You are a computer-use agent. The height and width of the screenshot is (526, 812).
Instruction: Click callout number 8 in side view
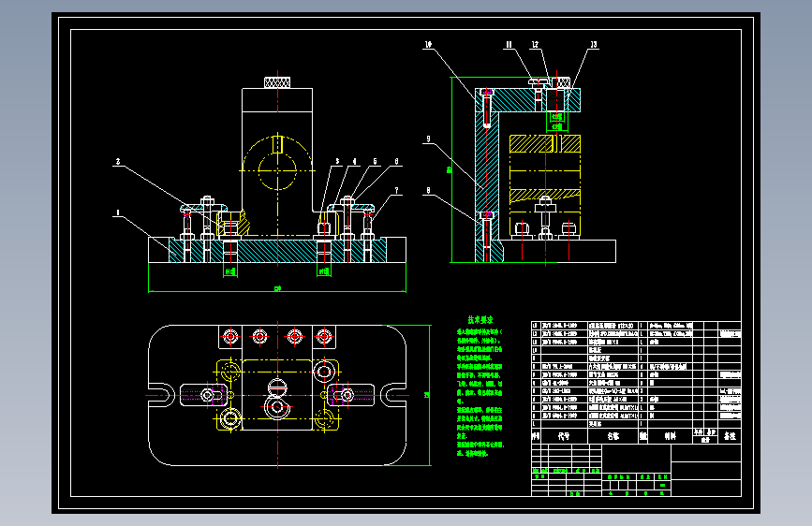428,191
